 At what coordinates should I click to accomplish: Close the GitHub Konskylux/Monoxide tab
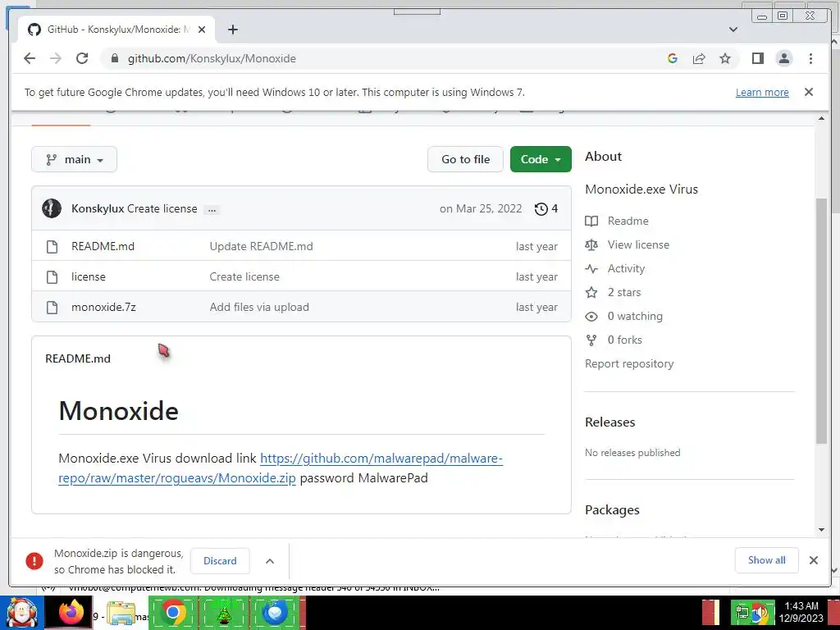tap(202, 30)
